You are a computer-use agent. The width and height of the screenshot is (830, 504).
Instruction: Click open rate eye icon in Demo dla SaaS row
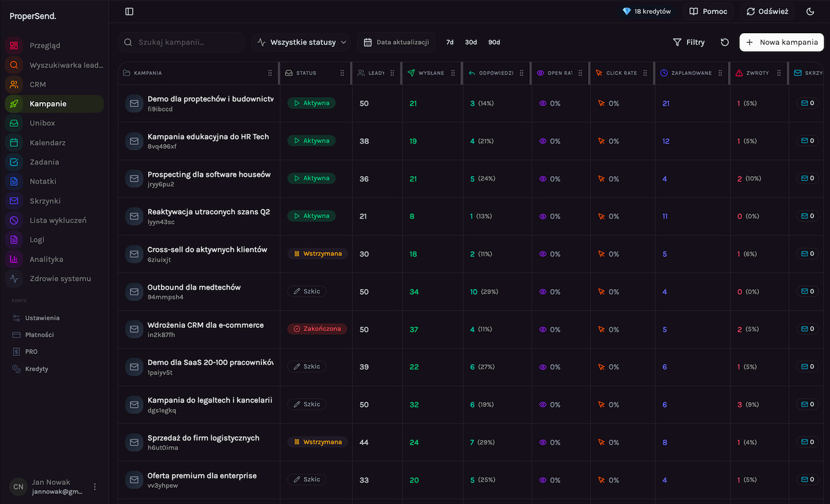(543, 367)
